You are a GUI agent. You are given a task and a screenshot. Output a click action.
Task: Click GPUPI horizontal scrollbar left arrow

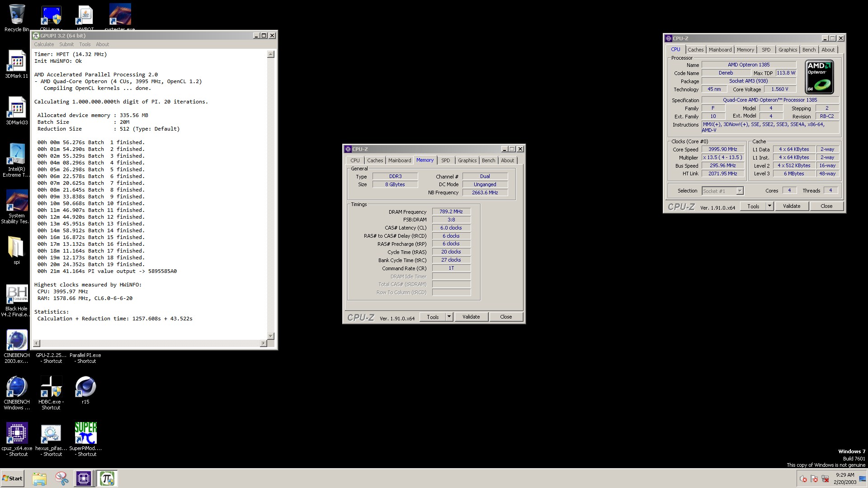(x=37, y=343)
